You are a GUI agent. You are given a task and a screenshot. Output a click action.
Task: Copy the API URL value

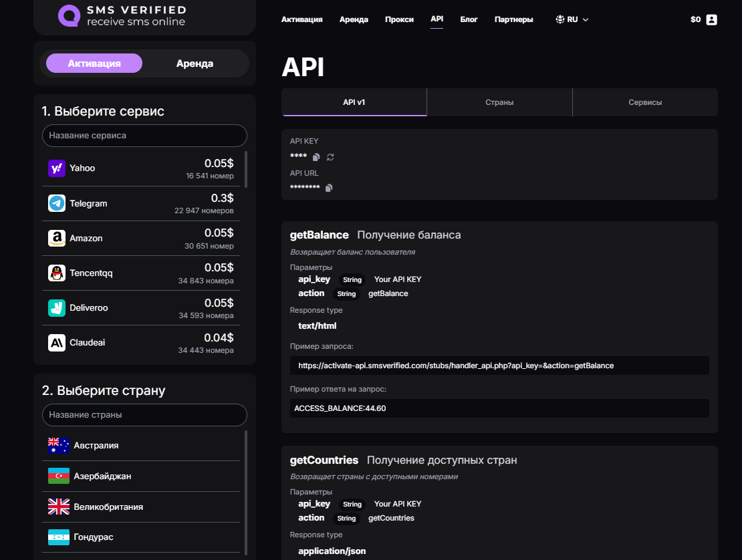tap(329, 188)
